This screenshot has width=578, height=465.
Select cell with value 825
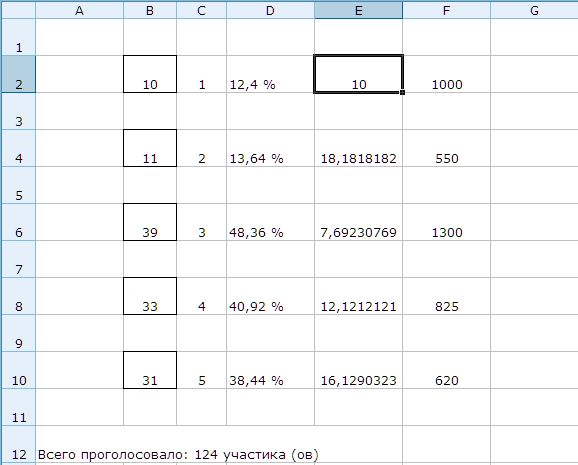point(446,296)
